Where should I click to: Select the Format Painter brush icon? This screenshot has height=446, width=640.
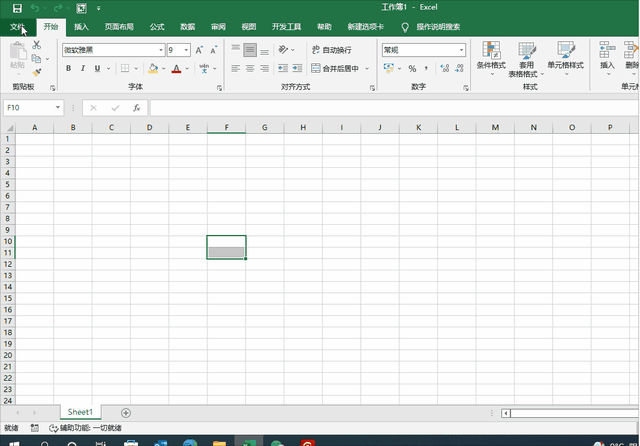[37, 73]
